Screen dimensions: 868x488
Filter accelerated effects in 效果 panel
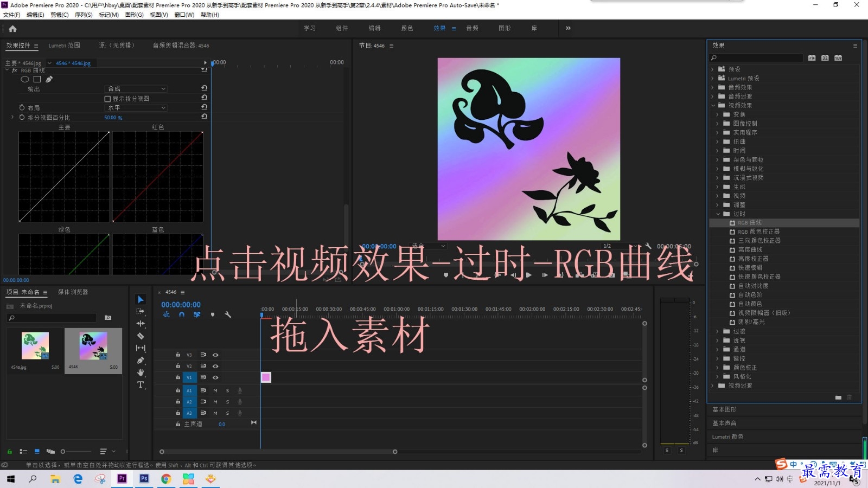[812, 57]
